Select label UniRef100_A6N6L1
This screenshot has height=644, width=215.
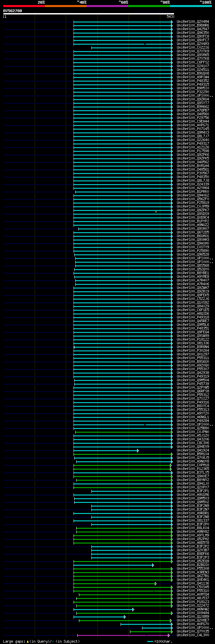point(193,417)
